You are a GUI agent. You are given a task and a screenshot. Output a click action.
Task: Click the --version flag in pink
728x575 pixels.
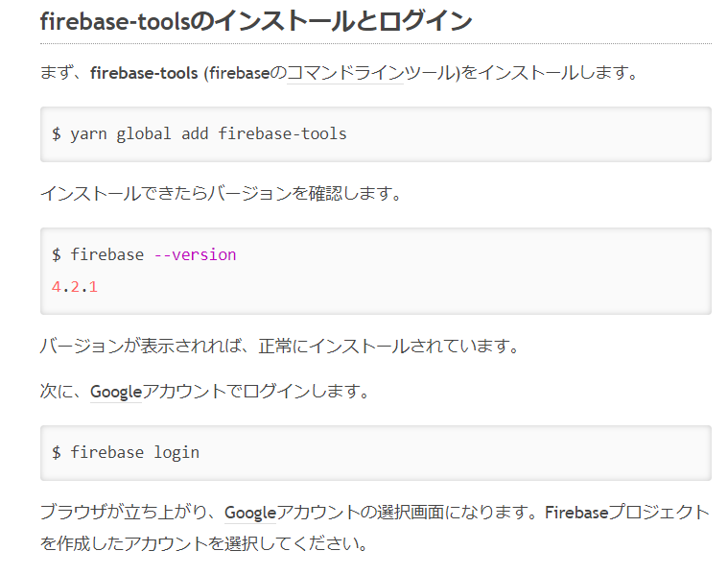(195, 254)
